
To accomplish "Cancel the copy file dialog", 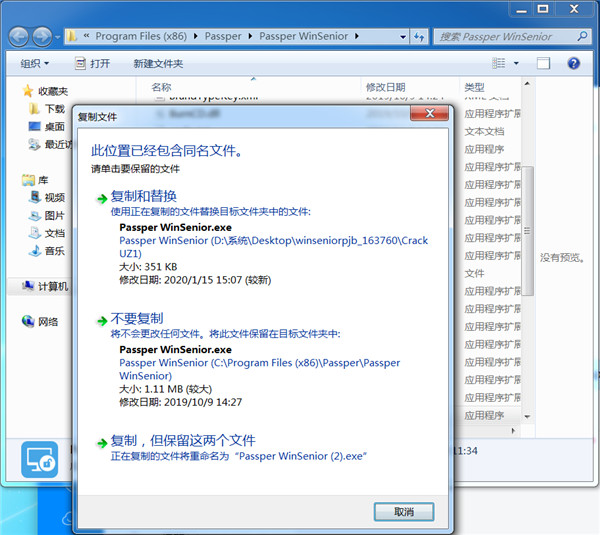I will click(x=404, y=512).
